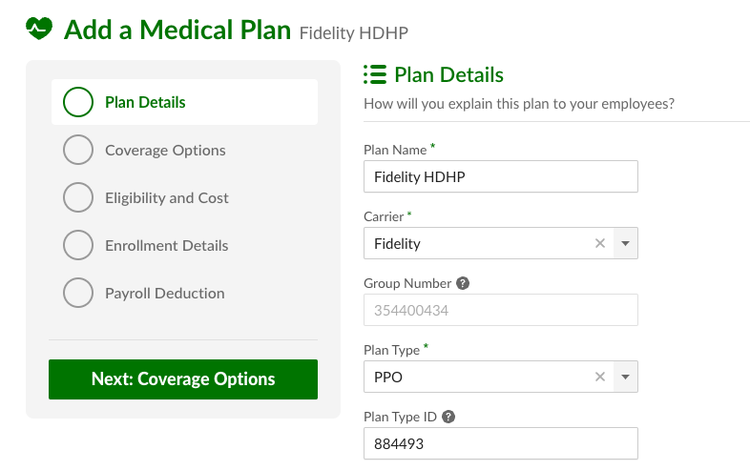Click the Plan Type ID field
The height and width of the screenshot is (470, 750).
(x=501, y=444)
